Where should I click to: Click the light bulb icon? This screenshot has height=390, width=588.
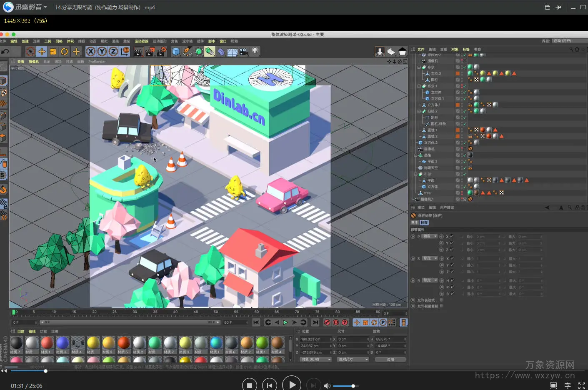coord(255,51)
